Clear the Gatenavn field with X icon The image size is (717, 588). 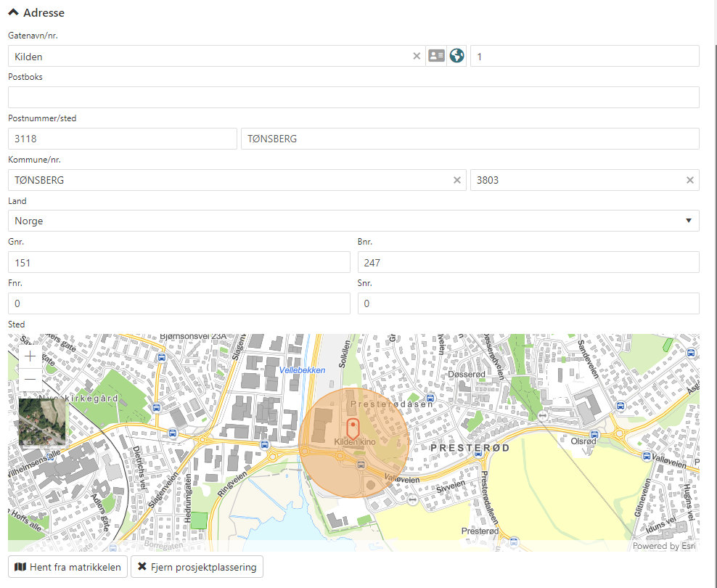coord(417,56)
